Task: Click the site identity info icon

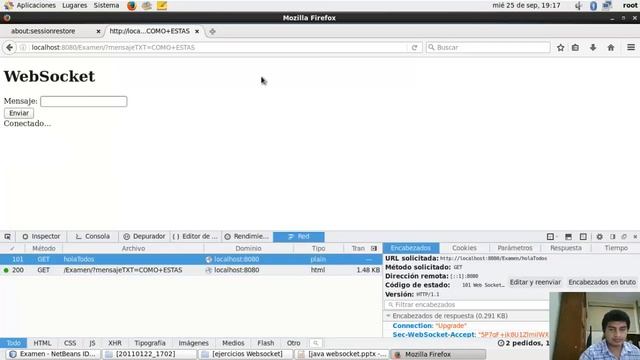Action: coord(23,47)
